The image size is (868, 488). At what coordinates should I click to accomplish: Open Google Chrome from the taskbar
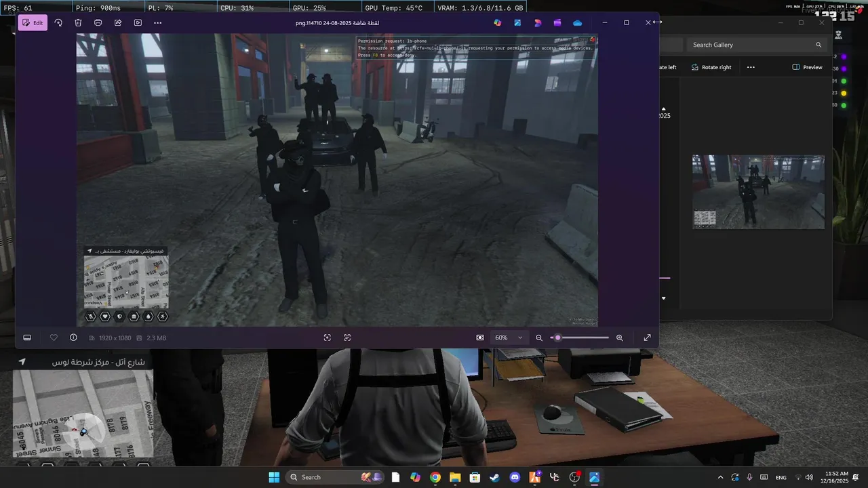click(x=435, y=477)
